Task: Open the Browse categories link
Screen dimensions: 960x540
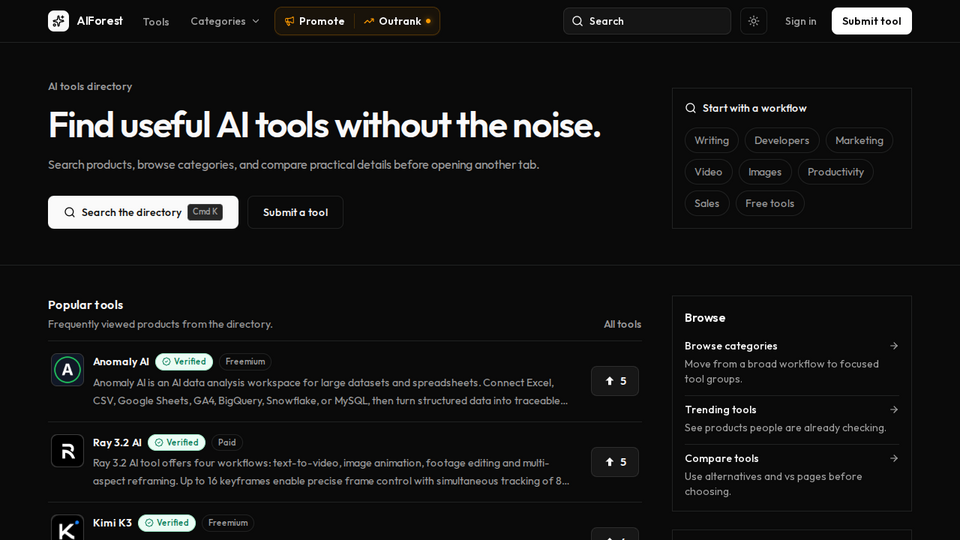Action: coord(730,346)
